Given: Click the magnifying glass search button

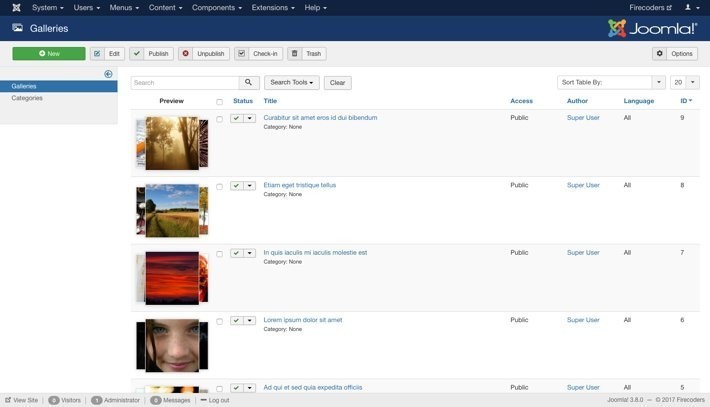Looking at the screenshot, I should tap(249, 82).
